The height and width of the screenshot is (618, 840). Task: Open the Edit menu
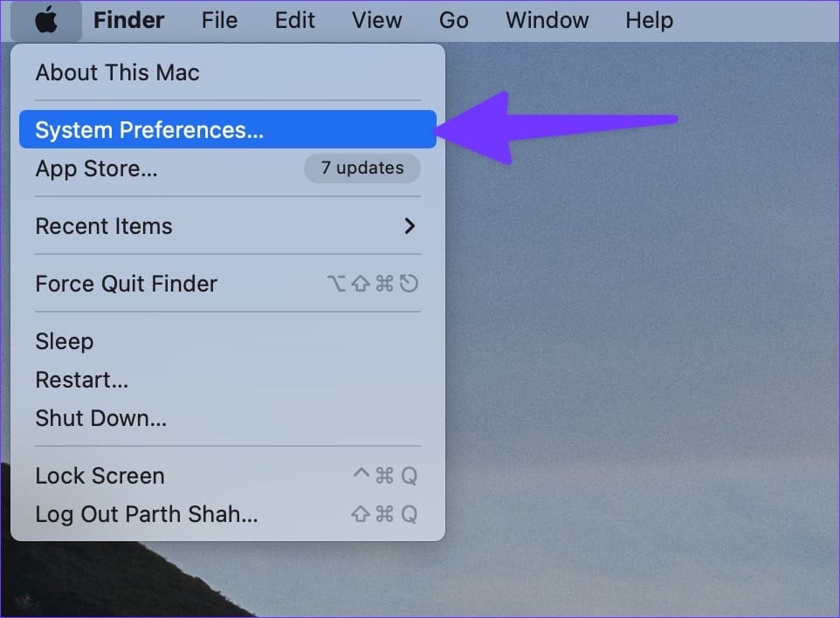(294, 20)
